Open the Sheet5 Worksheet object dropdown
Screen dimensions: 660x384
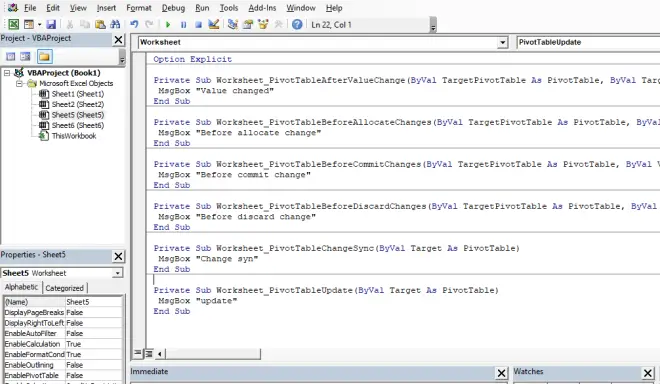pos(117,273)
